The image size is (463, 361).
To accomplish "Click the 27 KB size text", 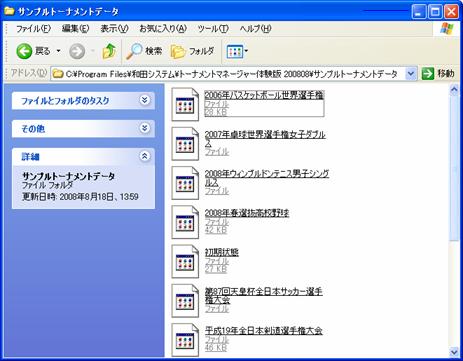I will [216, 269].
